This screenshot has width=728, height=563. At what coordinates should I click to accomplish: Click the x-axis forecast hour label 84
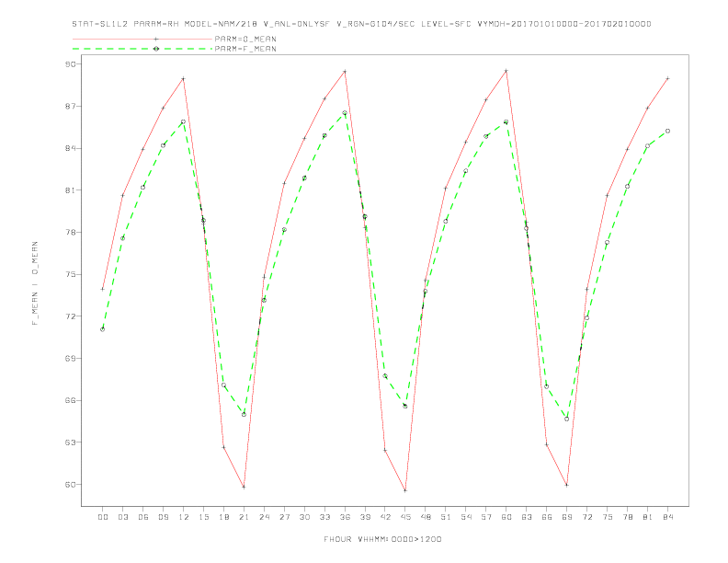(668, 517)
